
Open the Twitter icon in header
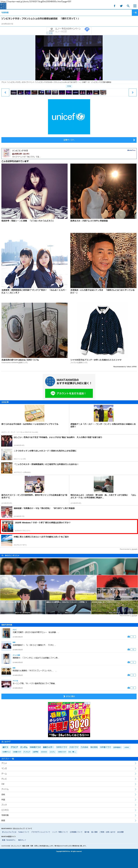[x=121, y=6]
